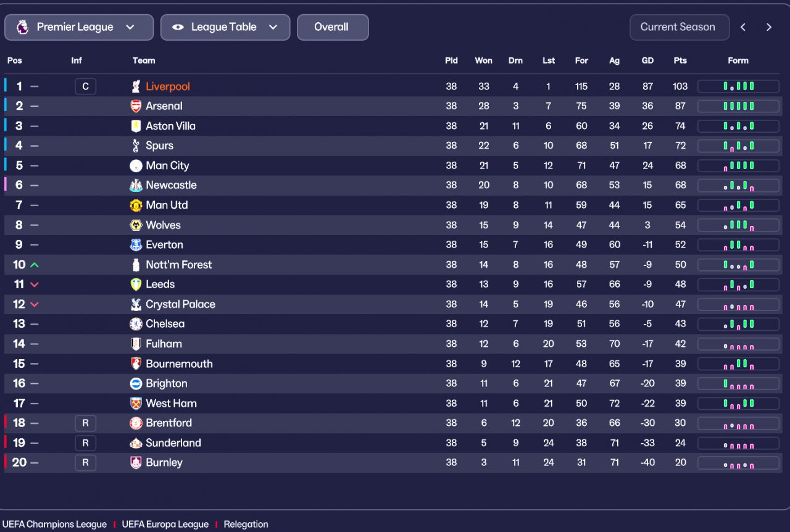Click Brentford's relegated 'R' info badge

(85, 423)
